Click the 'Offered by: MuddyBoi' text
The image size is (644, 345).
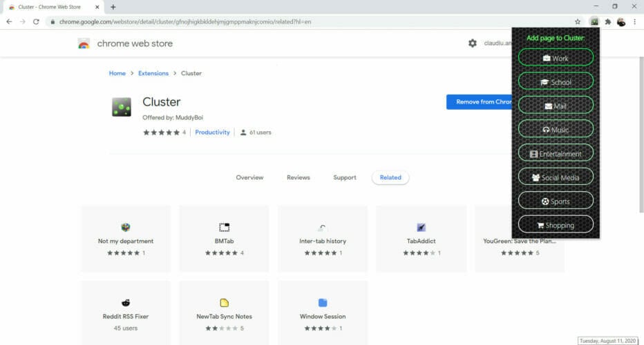173,118
